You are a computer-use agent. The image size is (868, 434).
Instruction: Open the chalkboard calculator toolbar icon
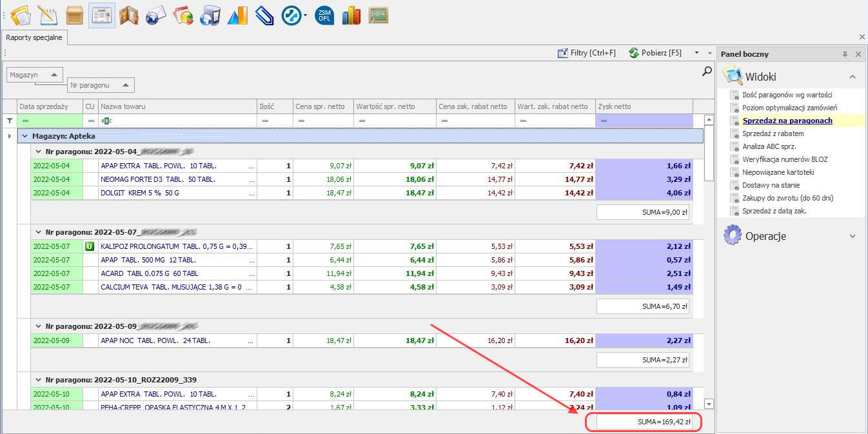pyautogui.click(x=379, y=15)
